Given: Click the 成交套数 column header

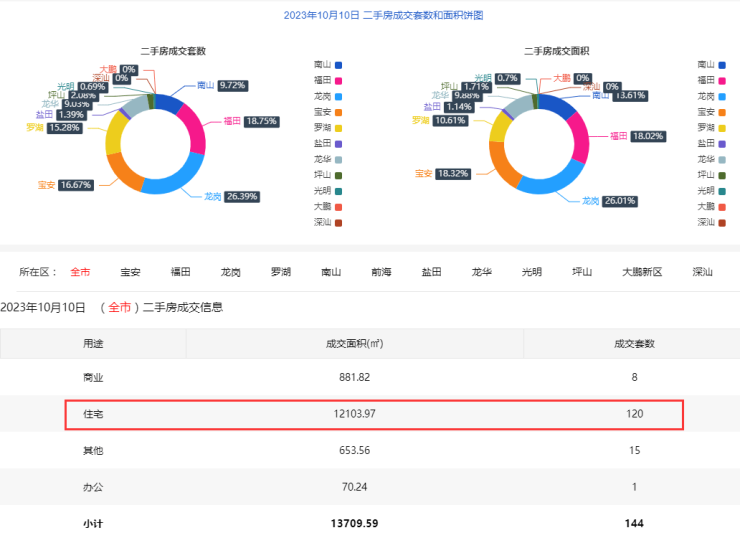Looking at the screenshot, I should (634, 343).
